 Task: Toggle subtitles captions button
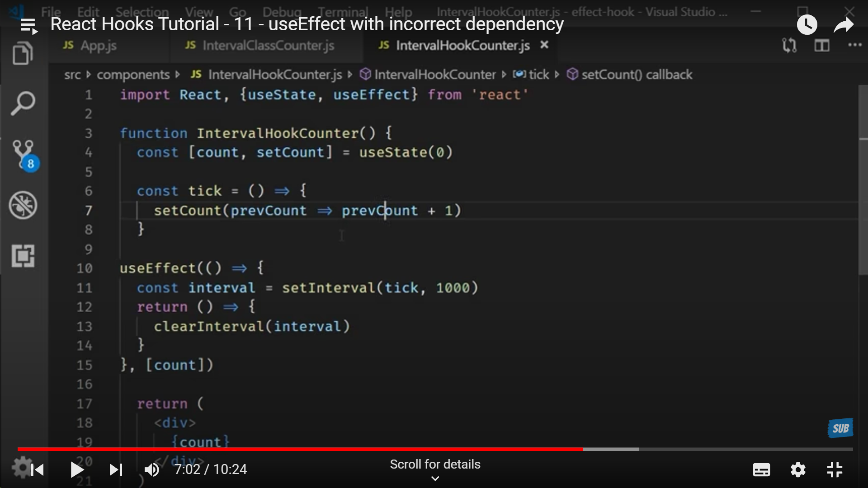coord(761,470)
